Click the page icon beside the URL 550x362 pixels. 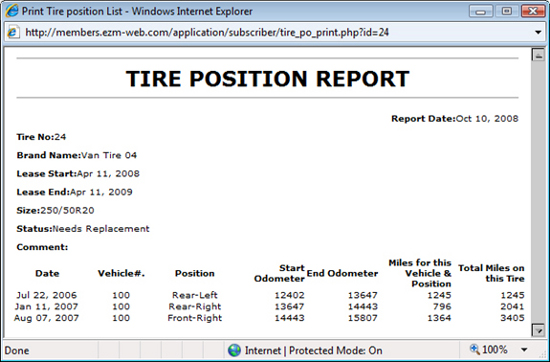tap(13, 33)
